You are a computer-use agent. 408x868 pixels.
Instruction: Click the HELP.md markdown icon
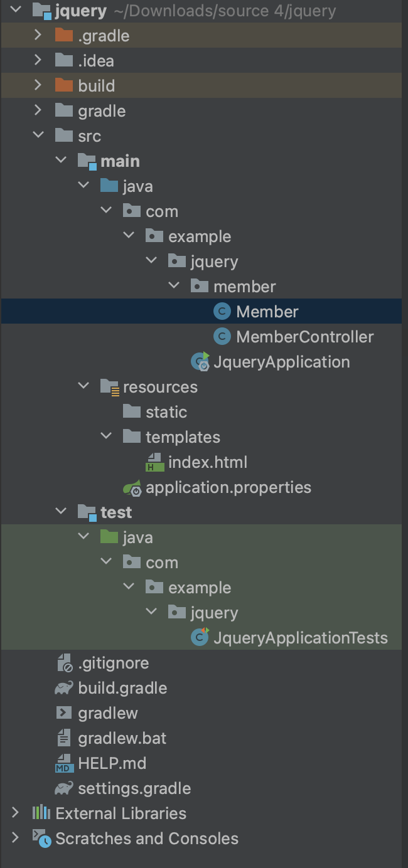pos(63,763)
